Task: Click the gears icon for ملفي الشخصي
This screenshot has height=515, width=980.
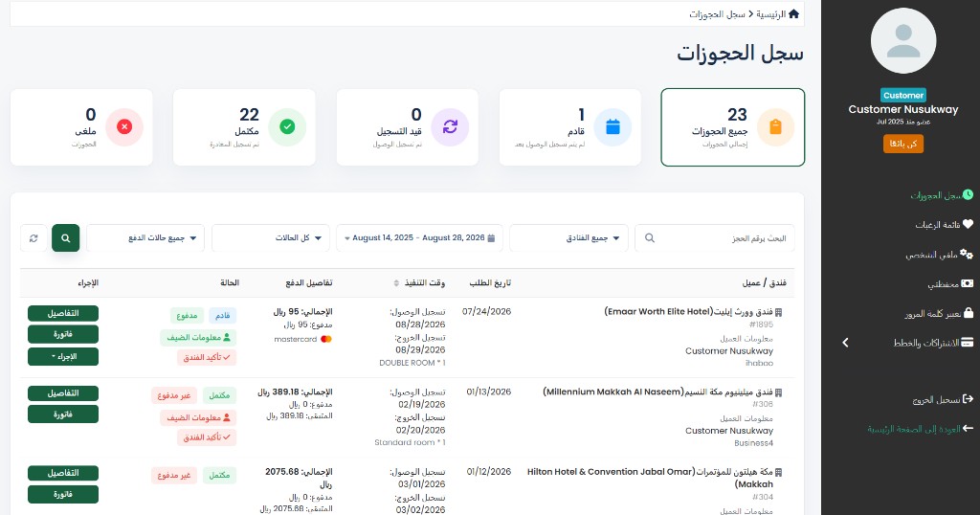Action: click(967, 254)
